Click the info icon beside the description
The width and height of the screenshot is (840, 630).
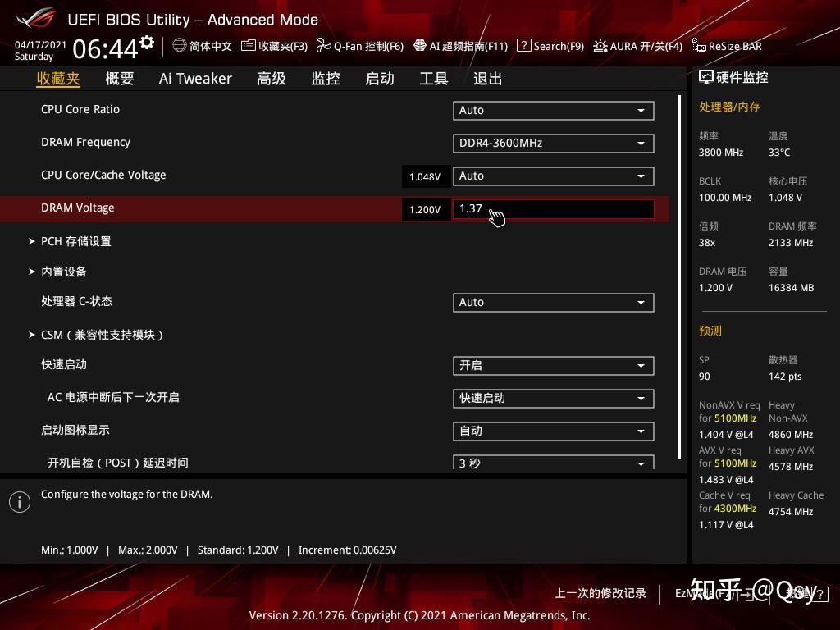20,502
